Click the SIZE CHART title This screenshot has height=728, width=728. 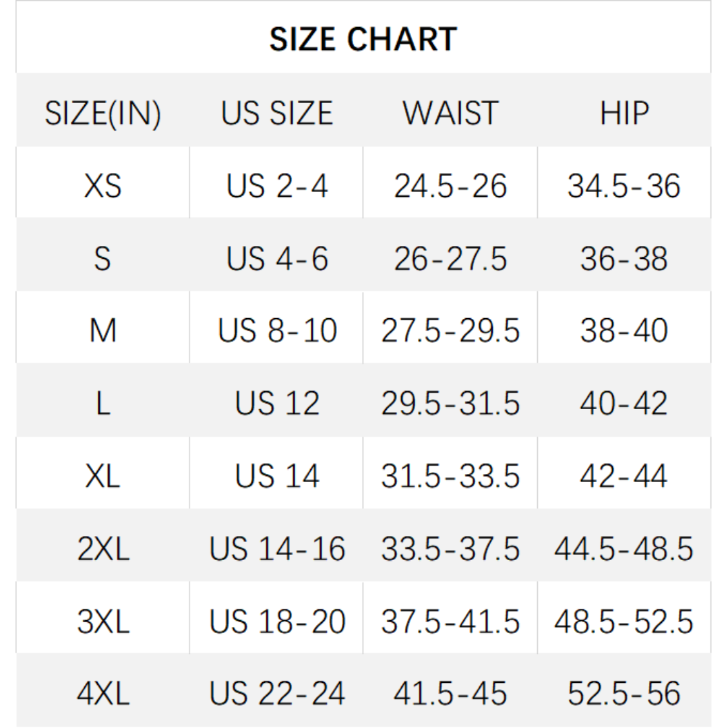point(363,39)
